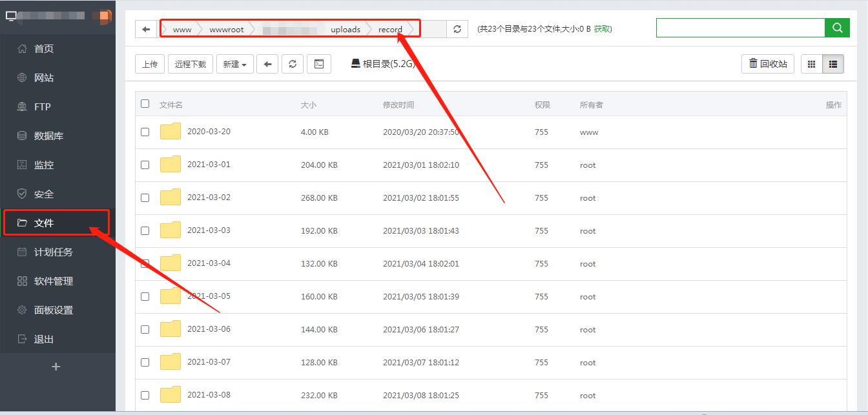Open the 数据库 sidebar item
868x415 pixels.
point(57,136)
